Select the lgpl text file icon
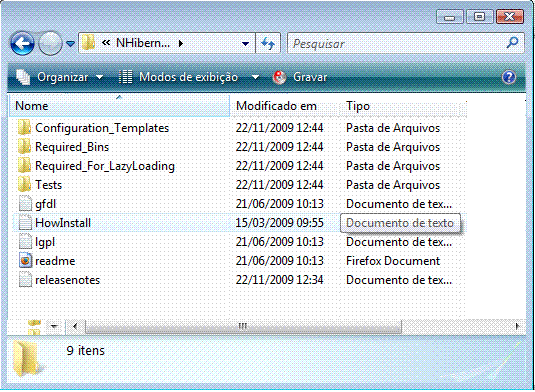Image resolution: width=535 pixels, height=392 pixels. click(x=25, y=242)
